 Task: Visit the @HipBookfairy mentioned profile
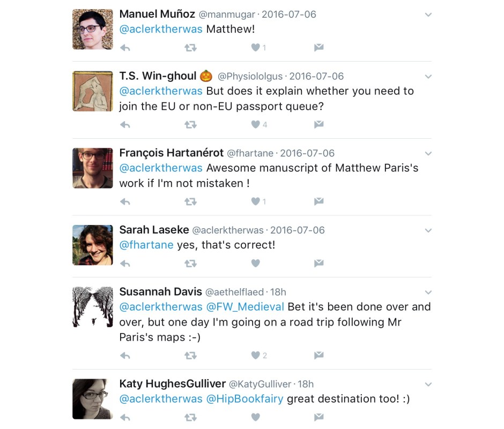[244, 399]
